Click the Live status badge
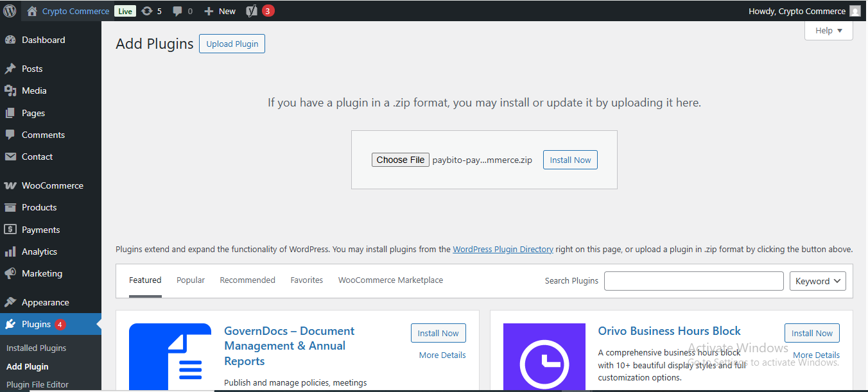 (x=125, y=11)
